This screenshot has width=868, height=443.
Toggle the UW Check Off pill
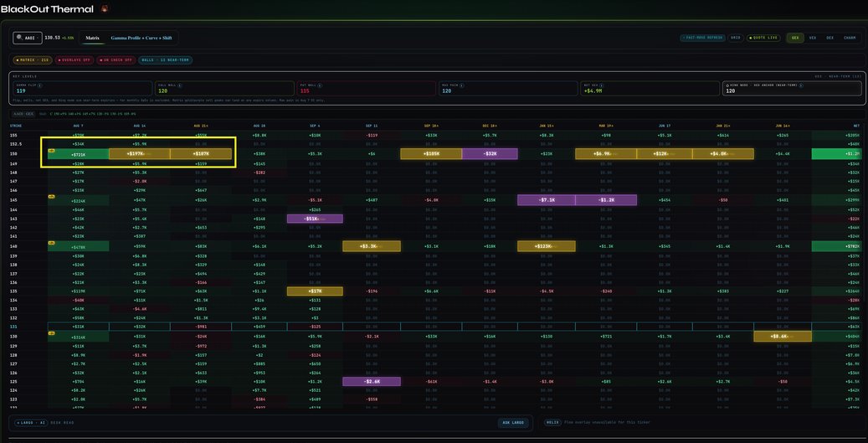(x=116, y=59)
